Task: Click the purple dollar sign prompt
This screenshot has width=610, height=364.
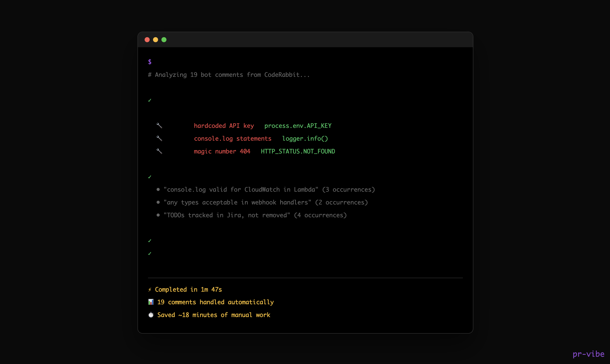Action: point(150,62)
